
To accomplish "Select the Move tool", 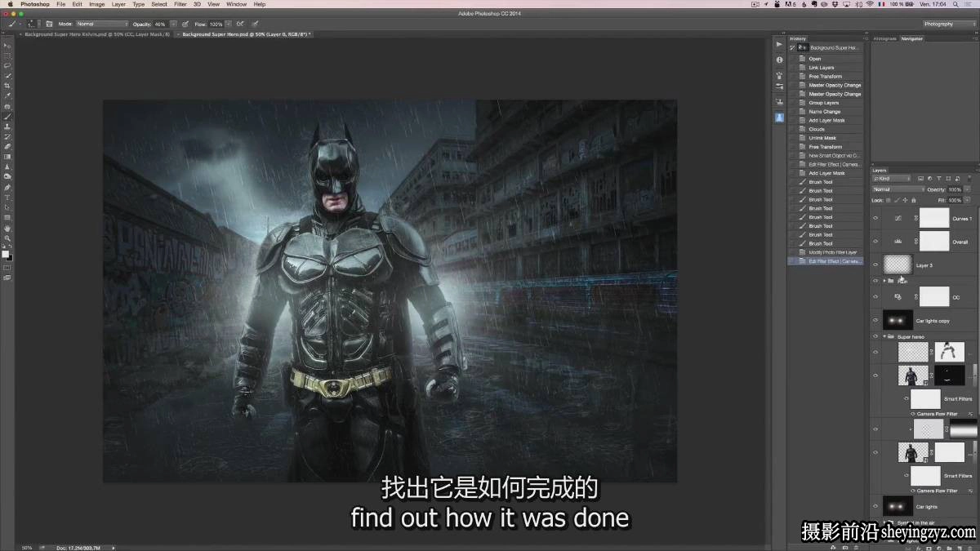I will [7, 46].
